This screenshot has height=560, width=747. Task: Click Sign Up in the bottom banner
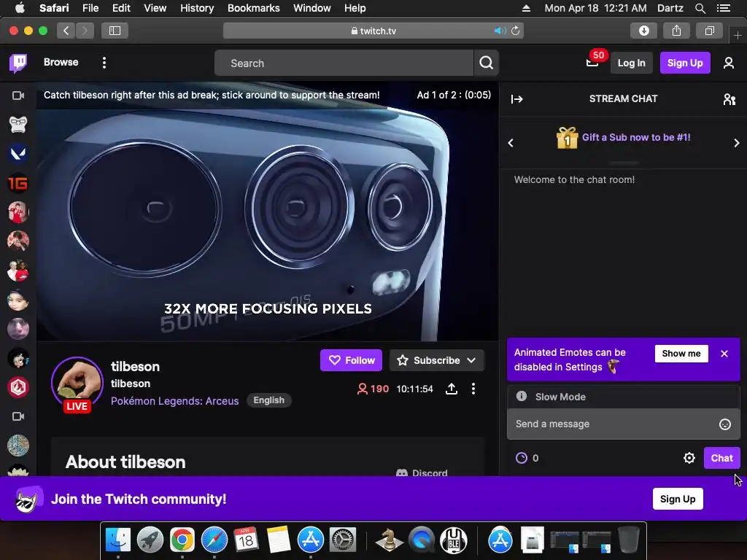click(x=678, y=499)
